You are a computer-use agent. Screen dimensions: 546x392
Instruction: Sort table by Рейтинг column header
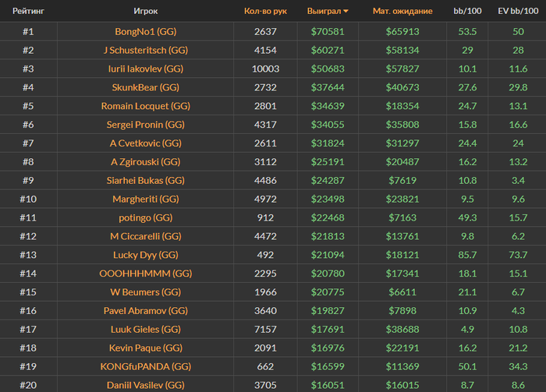coord(27,12)
